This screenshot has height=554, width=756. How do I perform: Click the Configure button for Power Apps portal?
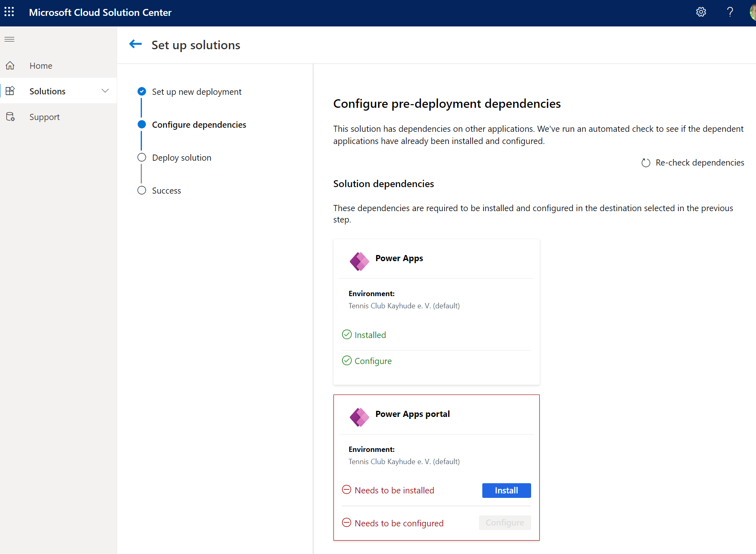pyautogui.click(x=505, y=523)
